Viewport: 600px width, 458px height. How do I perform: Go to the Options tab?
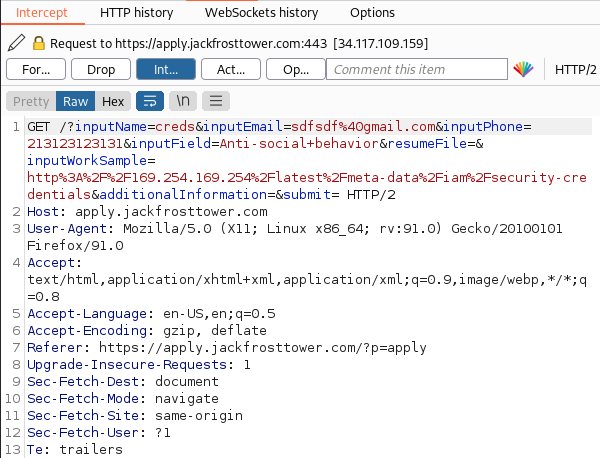(372, 13)
